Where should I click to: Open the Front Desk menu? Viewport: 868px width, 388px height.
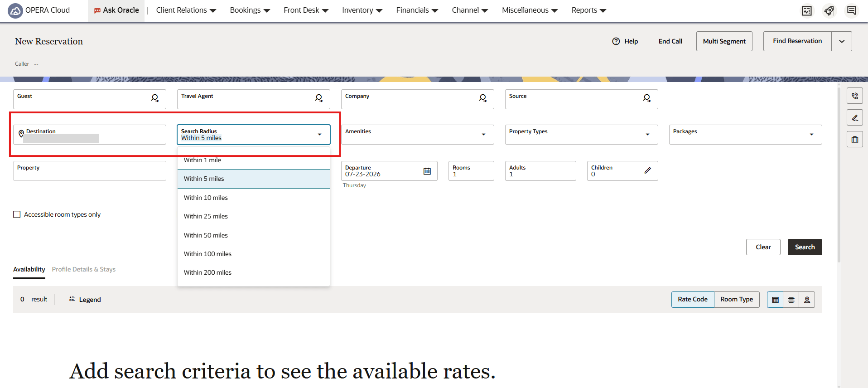coord(306,10)
